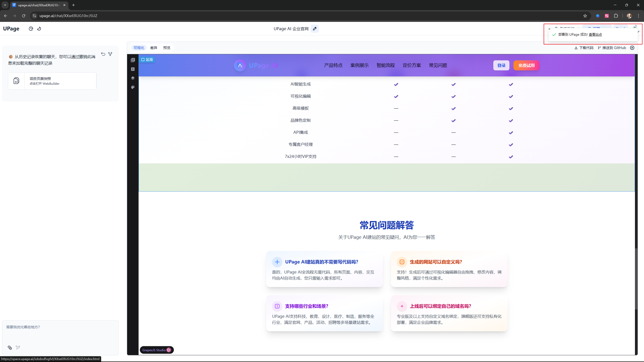The height and width of the screenshot is (362, 644).
Task: Click first column checkmark in AI智能生成 row
Action: pos(396,84)
